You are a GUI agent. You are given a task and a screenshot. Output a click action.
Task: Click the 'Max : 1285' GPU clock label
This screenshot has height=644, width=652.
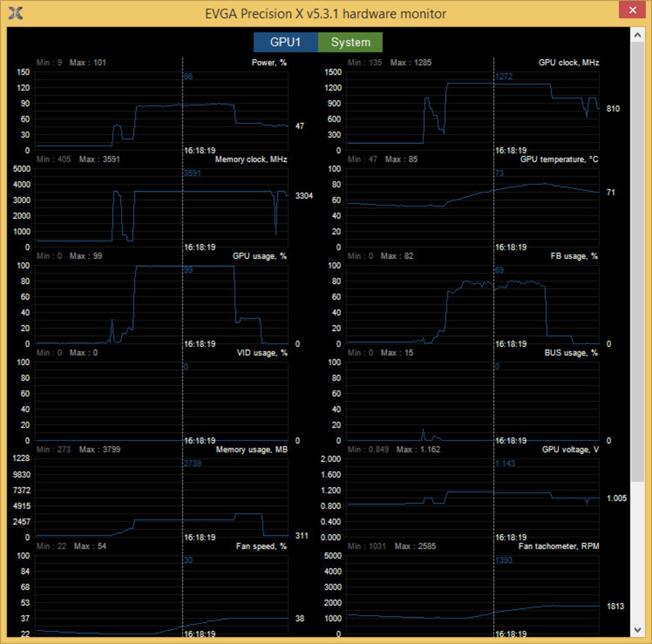pyautogui.click(x=411, y=63)
